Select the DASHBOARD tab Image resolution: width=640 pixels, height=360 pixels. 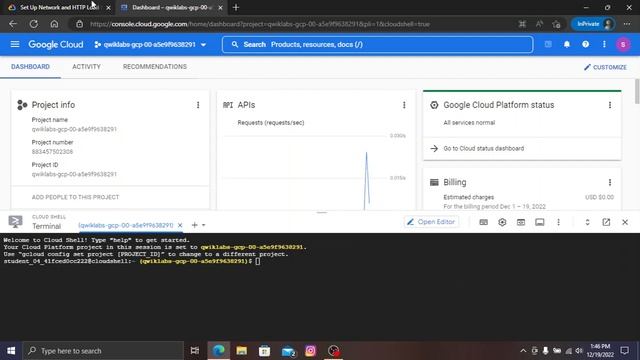point(30,67)
